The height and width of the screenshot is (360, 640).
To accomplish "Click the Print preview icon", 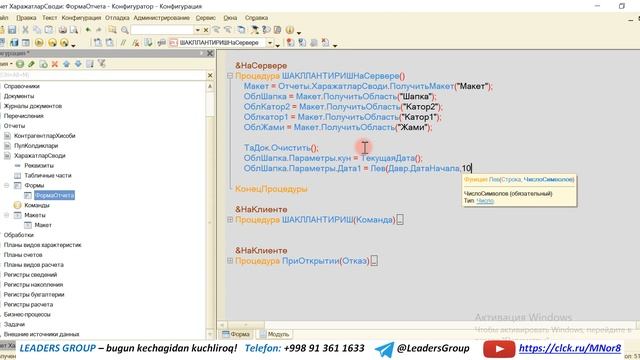I will pos(74,30).
